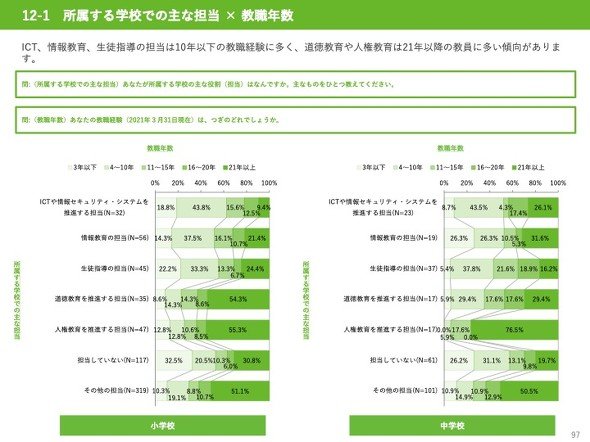Click the page number 97
The width and height of the screenshot is (590, 442).
tap(576, 434)
